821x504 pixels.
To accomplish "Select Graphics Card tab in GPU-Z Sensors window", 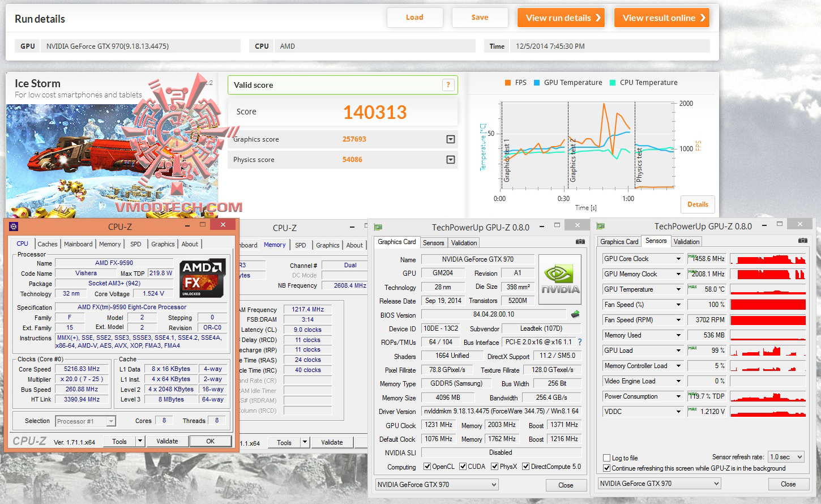I will 619,242.
